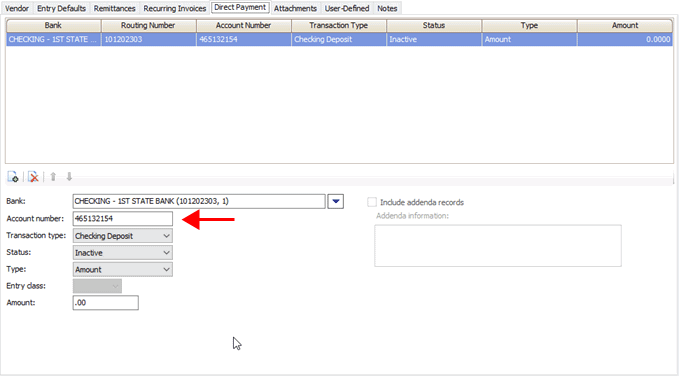Sort by the Status column header
Viewport: 679px width, 376px height.
point(434,26)
